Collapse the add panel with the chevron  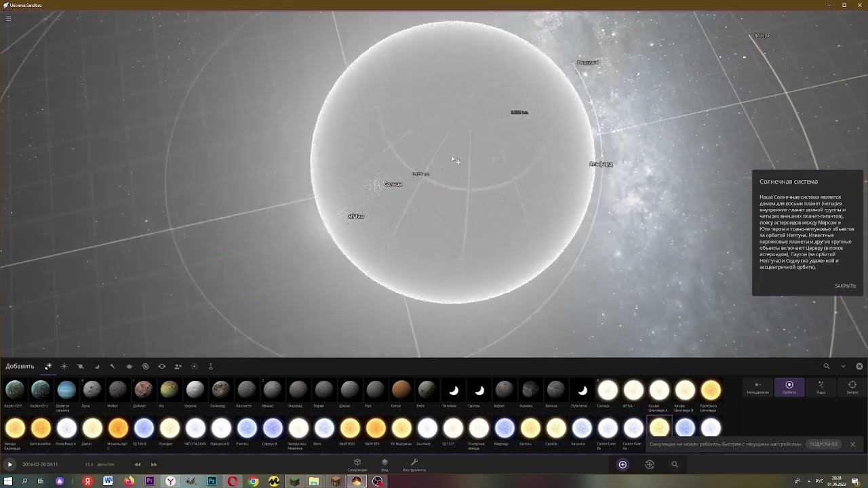(843, 366)
